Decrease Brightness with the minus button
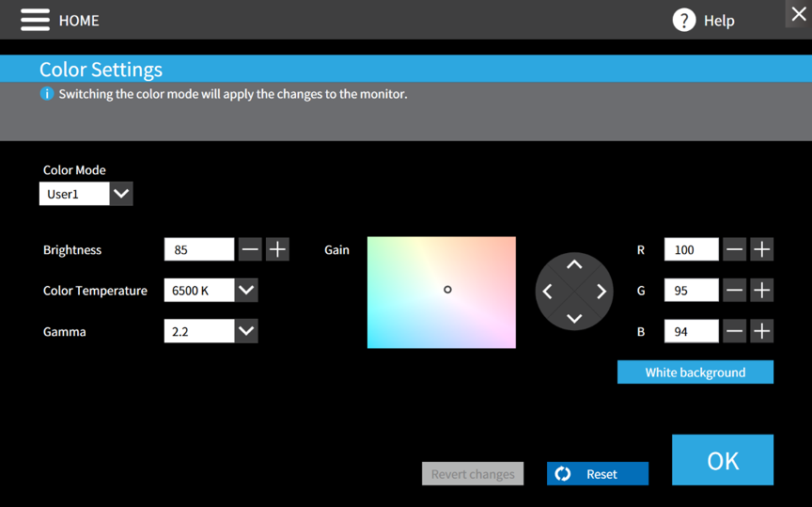 [x=250, y=249]
